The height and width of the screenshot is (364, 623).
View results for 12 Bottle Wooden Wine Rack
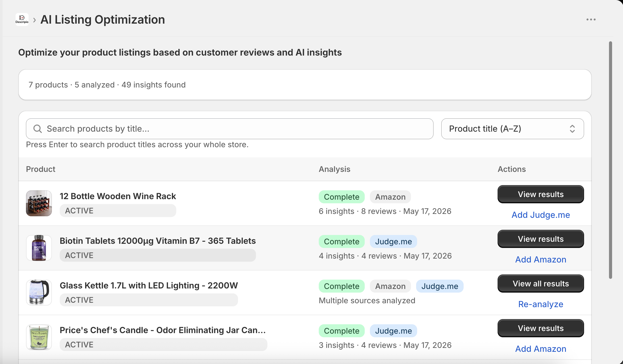[541, 194]
